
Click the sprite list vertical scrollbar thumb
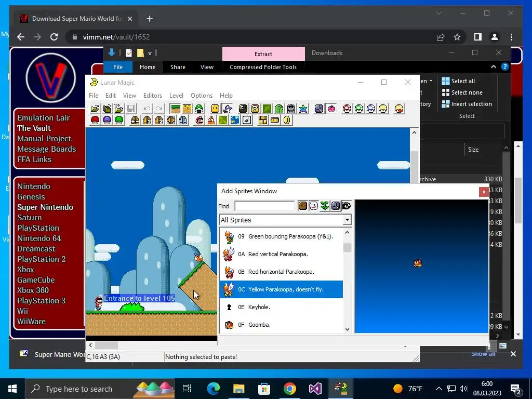pos(347,247)
